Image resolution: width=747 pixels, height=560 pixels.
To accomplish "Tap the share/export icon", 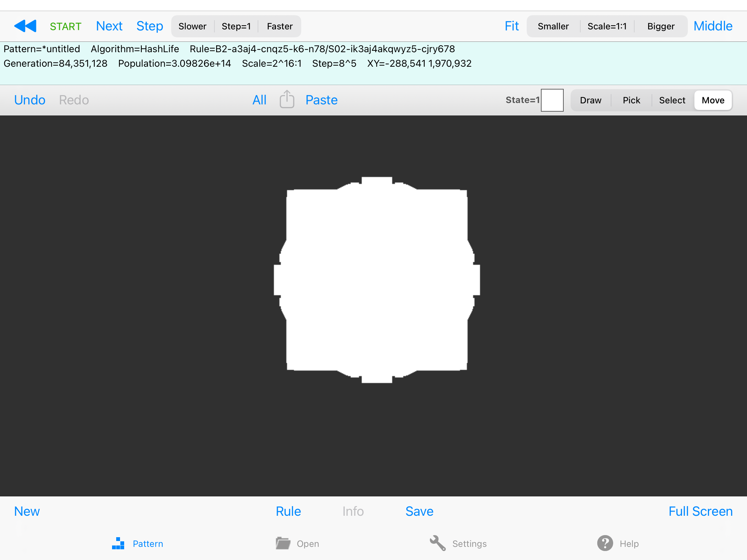I will point(287,100).
